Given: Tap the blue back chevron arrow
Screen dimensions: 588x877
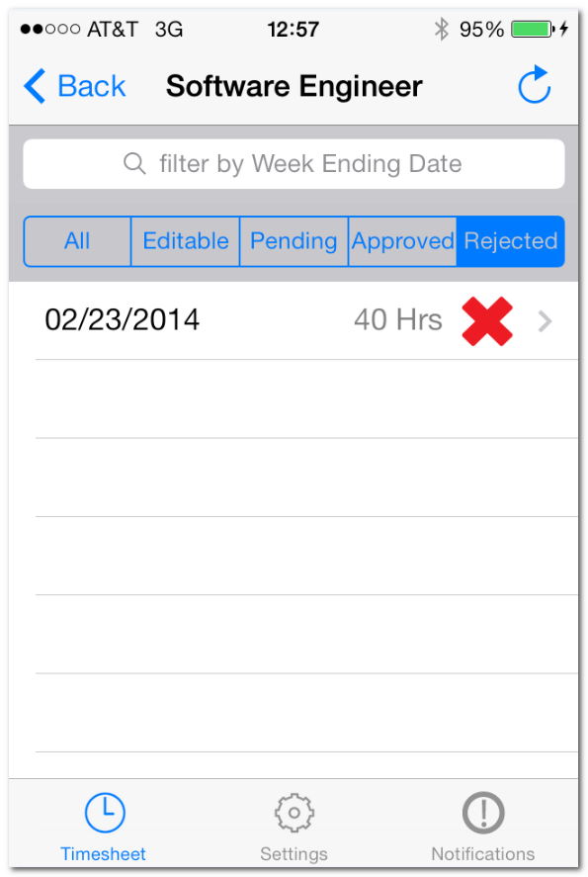Looking at the screenshot, I should [35, 86].
